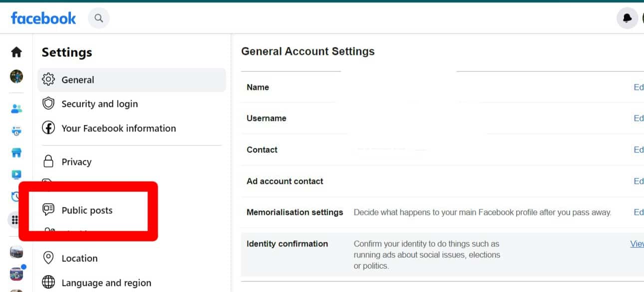Open Marketplace storefront icon

(16, 153)
